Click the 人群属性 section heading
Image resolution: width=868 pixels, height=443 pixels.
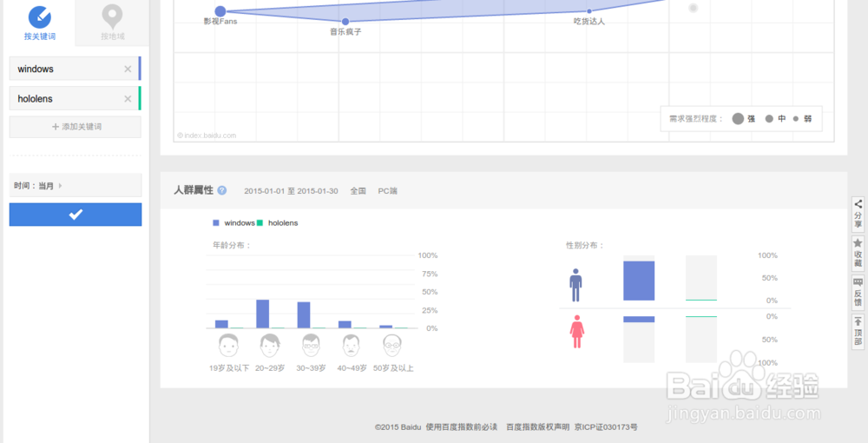pyautogui.click(x=194, y=190)
